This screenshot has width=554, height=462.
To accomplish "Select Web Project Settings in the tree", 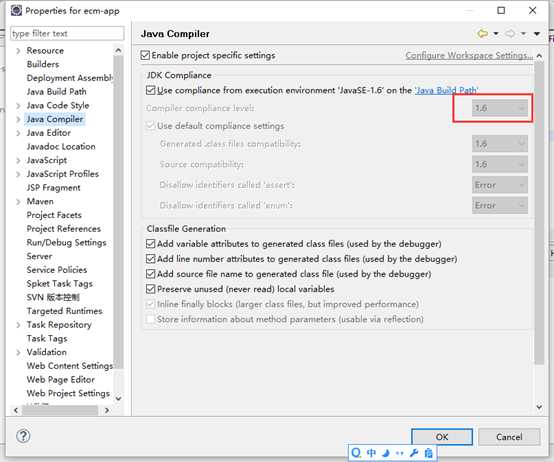I will click(68, 393).
